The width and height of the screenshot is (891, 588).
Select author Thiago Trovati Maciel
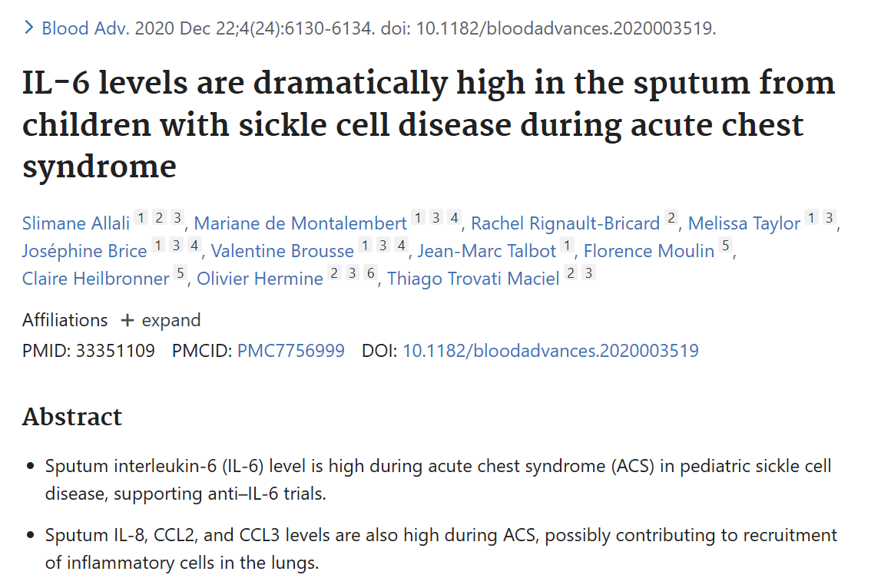[x=473, y=279]
